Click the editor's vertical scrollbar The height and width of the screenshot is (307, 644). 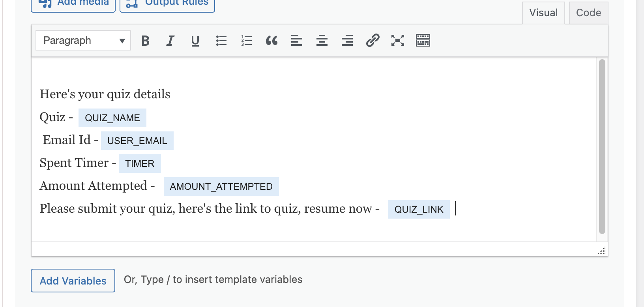point(602,147)
